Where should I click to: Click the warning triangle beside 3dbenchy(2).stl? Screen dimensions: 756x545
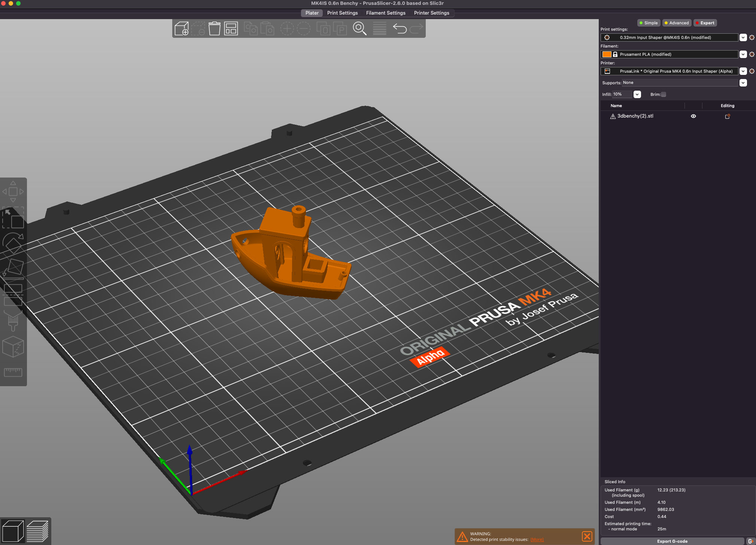(613, 116)
